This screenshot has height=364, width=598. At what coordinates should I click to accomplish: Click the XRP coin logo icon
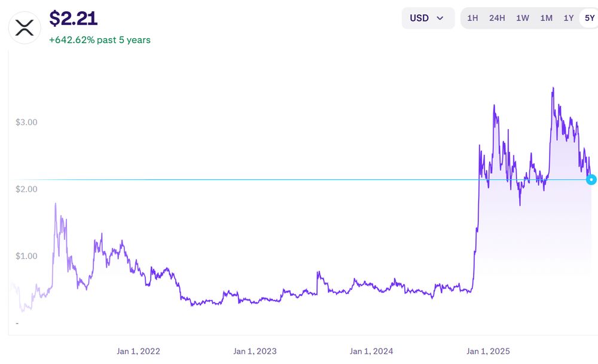point(25,27)
